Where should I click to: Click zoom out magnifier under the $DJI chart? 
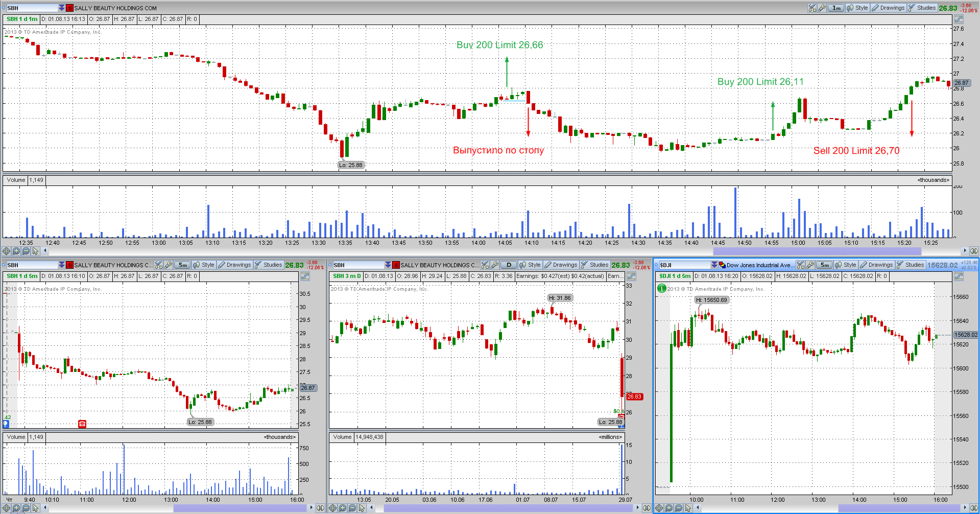tap(679, 508)
